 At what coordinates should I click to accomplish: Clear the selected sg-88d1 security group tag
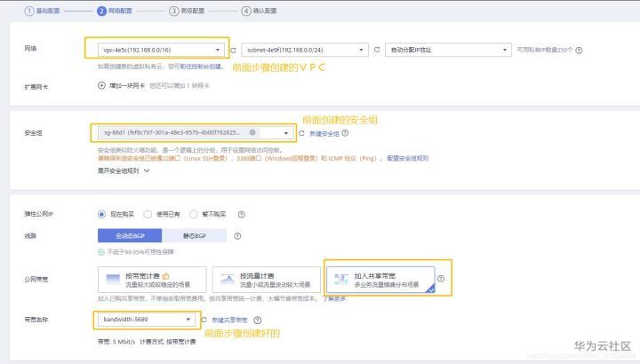[x=252, y=132]
